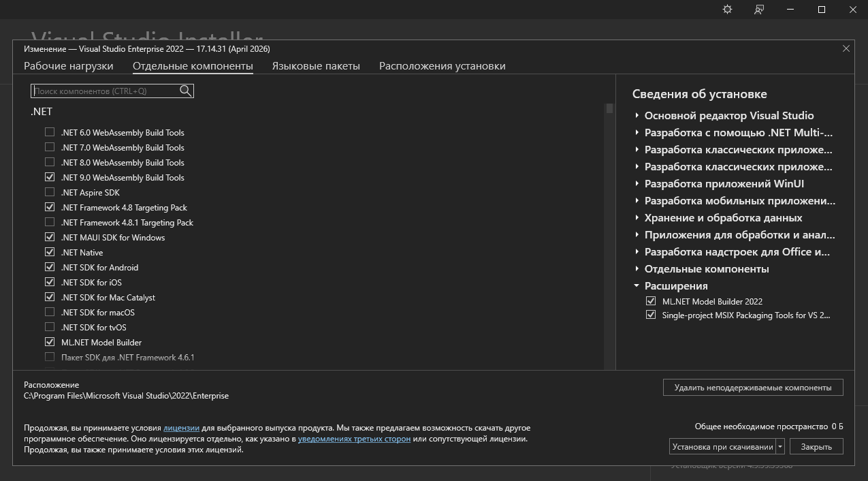The image size is (868, 481).
Task: Switch to the Рабочие нагрузки tab
Action: (x=69, y=66)
